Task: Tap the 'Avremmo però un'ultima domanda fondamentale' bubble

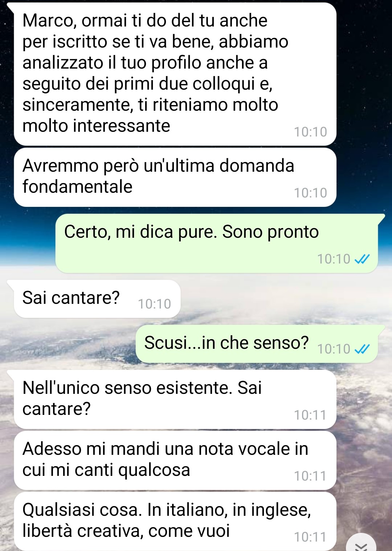Action: click(x=175, y=177)
